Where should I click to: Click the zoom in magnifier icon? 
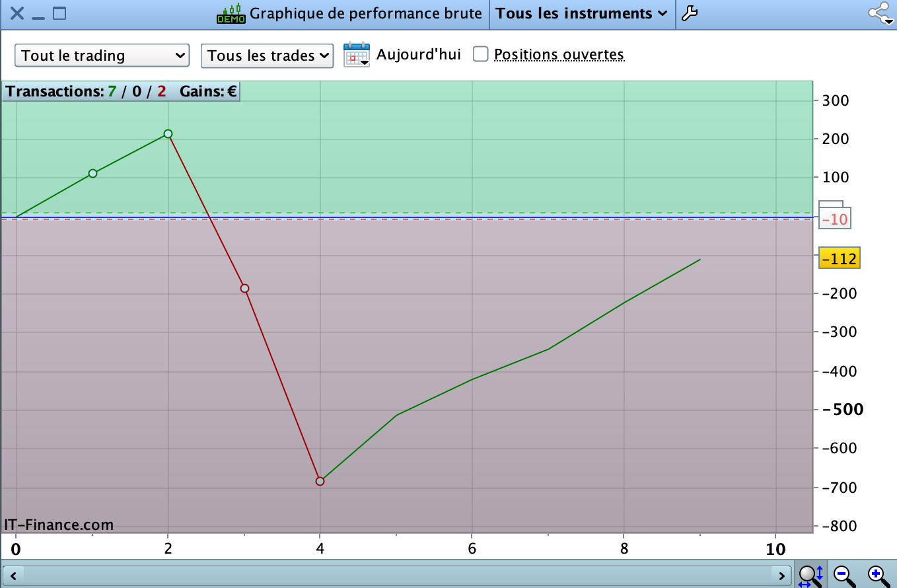click(x=878, y=575)
